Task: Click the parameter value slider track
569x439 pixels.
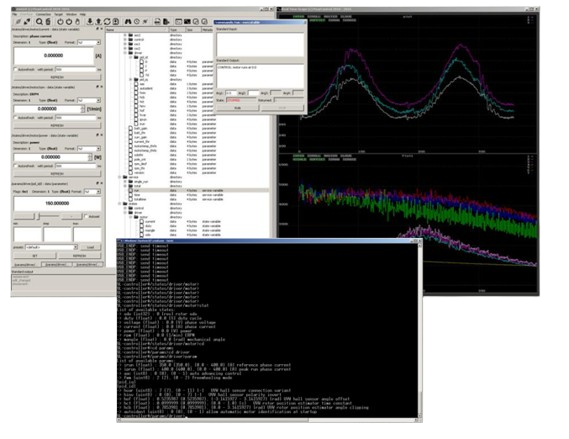Action: pos(48,216)
